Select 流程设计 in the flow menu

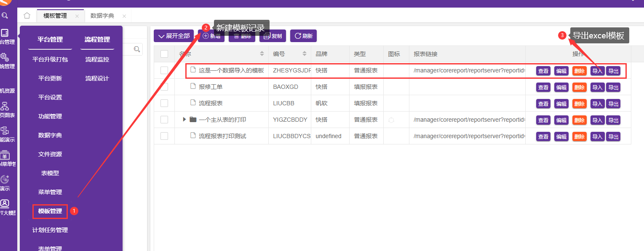(97, 78)
